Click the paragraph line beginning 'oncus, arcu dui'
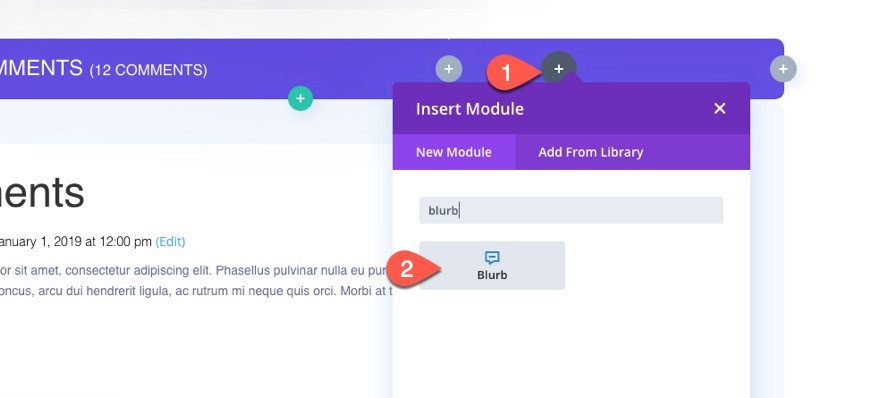 [x=196, y=291]
